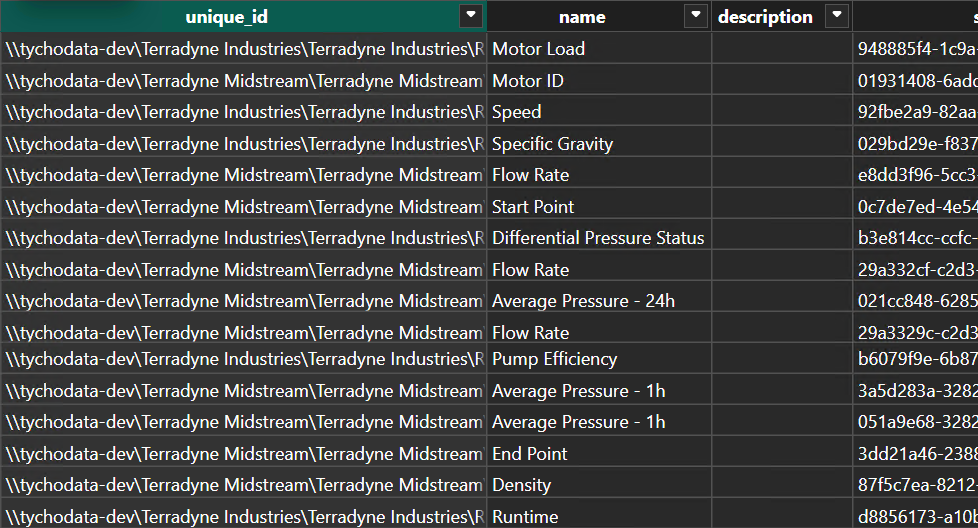Select the unique_id cell in Motor ID row
Image resolution: width=978 pixels, height=528 pixels.
(243, 80)
